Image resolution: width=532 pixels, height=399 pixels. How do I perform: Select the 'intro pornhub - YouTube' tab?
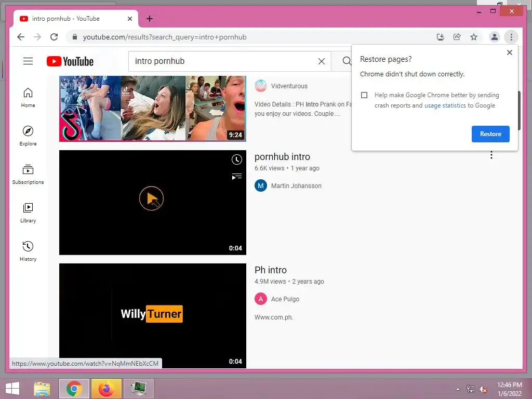click(x=76, y=19)
